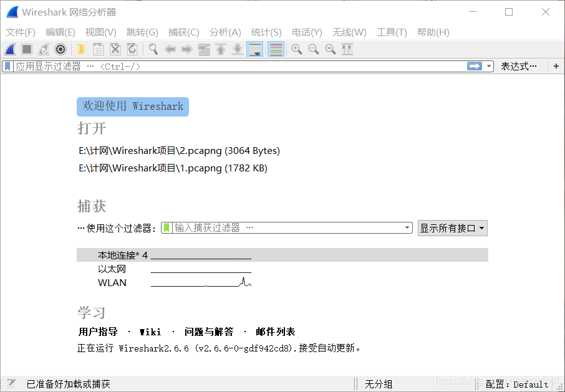This screenshot has height=392, width=565.
Task: Reload the capture file from the toolbar
Action: pos(132,49)
